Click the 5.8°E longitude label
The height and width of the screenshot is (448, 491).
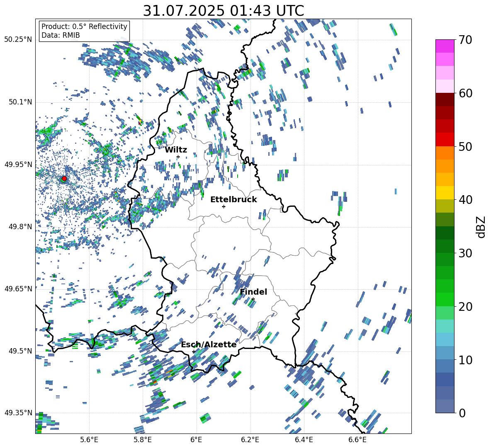click(143, 440)
